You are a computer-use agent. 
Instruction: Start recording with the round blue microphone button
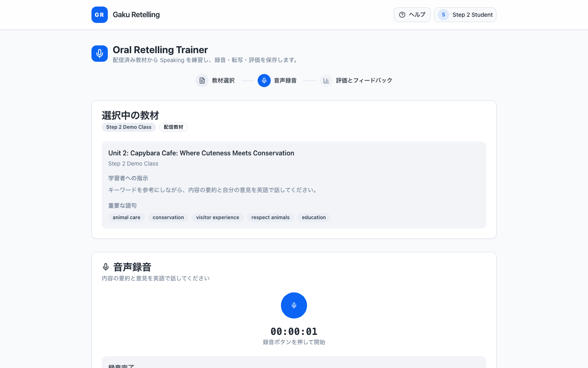point(294,305)
